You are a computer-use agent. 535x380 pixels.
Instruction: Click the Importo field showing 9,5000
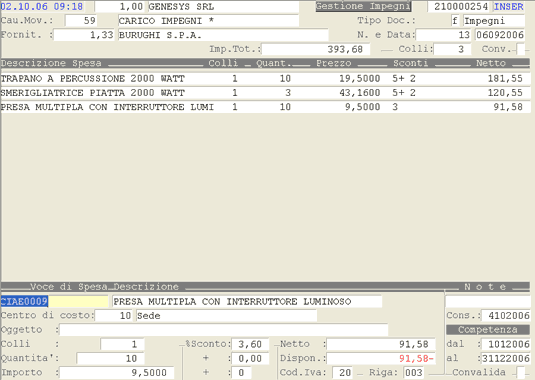click(x=117, y=372)
